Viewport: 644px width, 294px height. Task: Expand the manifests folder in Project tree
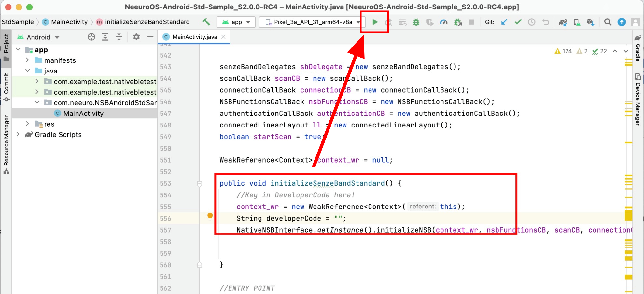pyautogui.click(x=27, y=60)
